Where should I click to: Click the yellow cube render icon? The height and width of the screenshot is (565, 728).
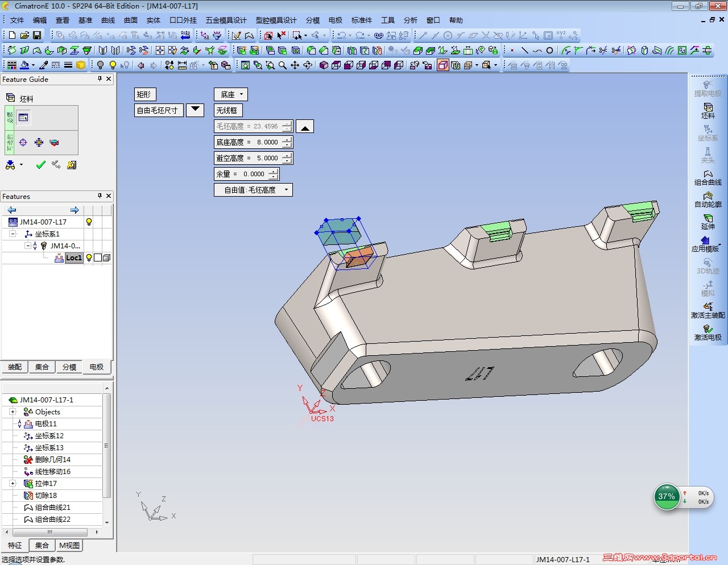pyautogui.click(x=81, y=65)
